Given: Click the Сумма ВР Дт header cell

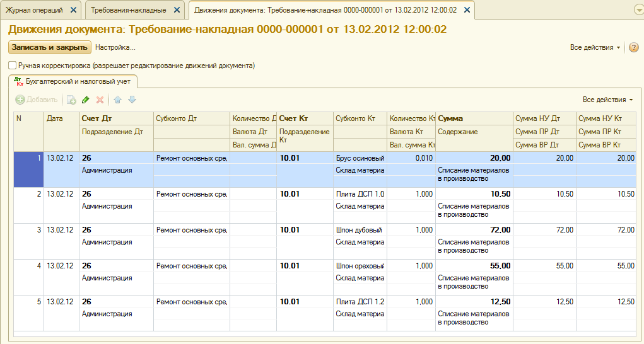Looking at the screenshot, I should point(544,145).
